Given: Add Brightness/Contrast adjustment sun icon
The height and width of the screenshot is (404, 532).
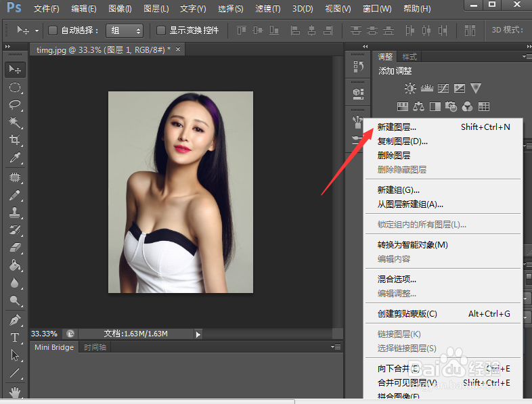Looking at the screenshot, I should click(x=410, y=89).
